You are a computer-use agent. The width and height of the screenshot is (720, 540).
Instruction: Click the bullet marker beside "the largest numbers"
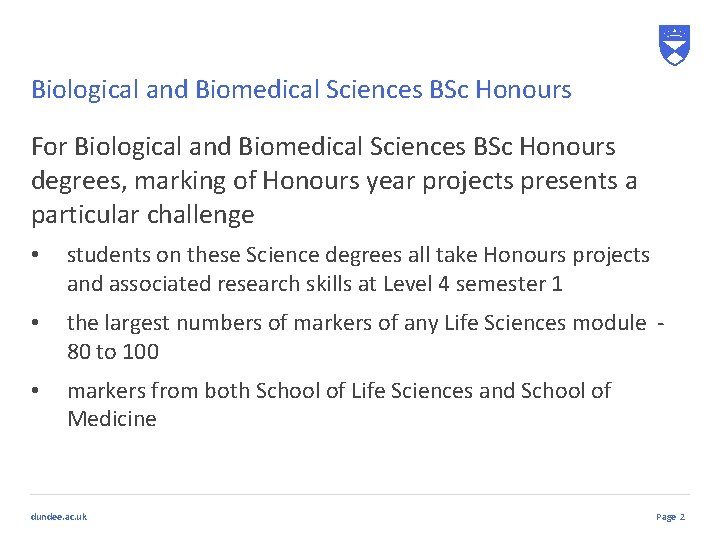pos(36,324)
